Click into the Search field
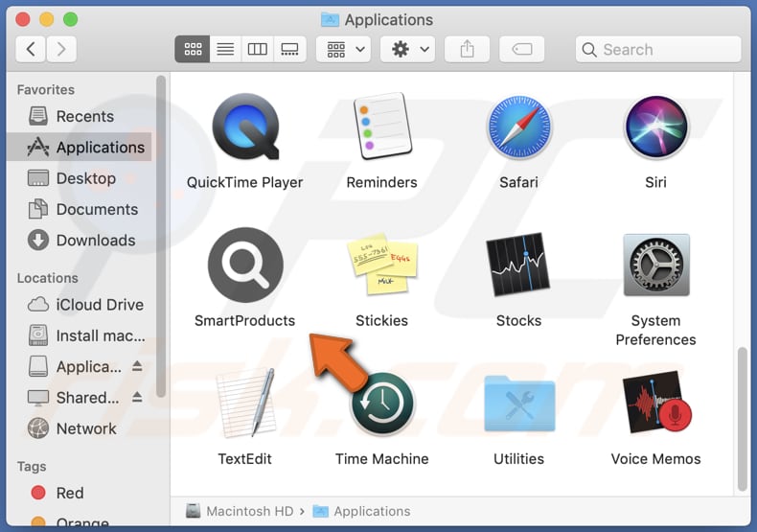Image resolution: width=757 pixels, height=532 pixels. (658, 49)
